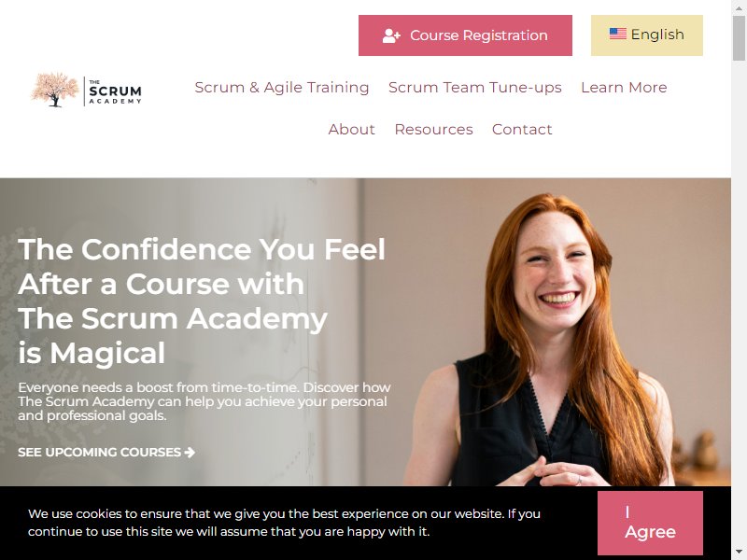This screenshot has height=560, width=747.
Task: Open the Resources menu item
Action: click(433, 130)
